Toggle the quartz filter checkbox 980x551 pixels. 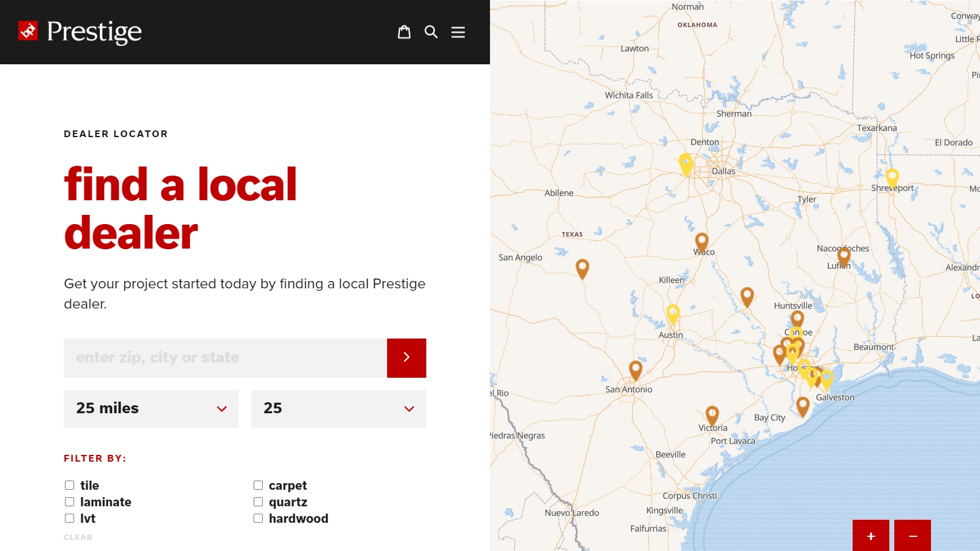click(x=258, y=502)
